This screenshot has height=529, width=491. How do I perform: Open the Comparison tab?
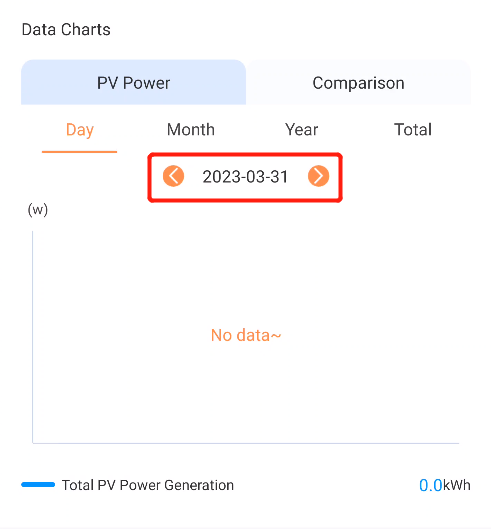[x=358, y=82]
